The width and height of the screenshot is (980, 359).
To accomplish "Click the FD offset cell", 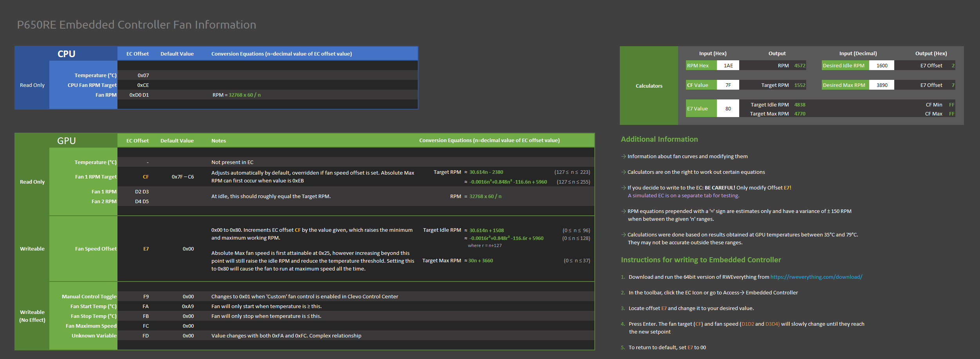I will [x=146, y=336].
